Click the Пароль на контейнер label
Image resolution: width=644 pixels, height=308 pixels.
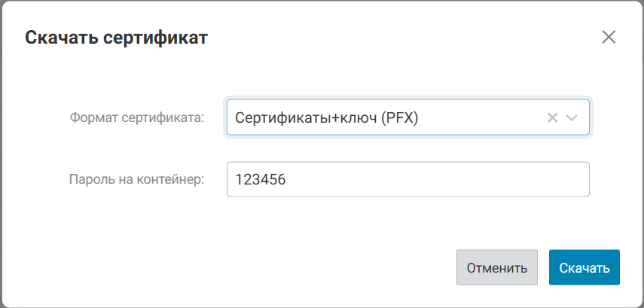tap(136, 179)
